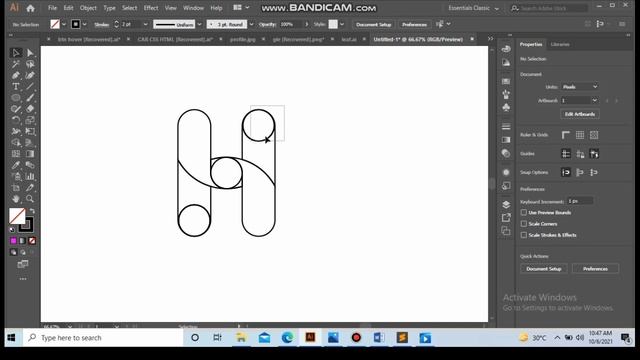Switch to the Libraries tab
Screen dimensions: 640x360
tap(560, 44)
